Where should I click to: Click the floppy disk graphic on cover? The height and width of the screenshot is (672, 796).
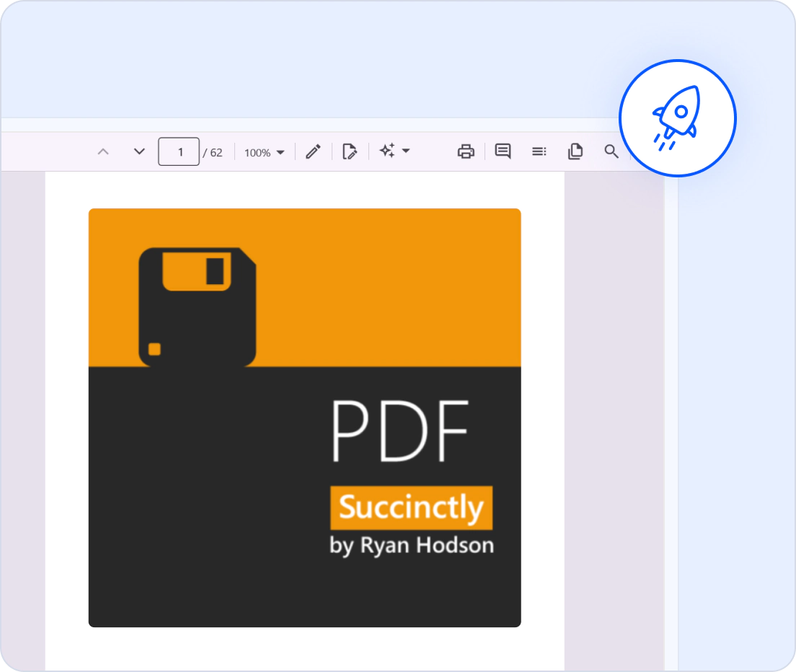tap(197, 306)
